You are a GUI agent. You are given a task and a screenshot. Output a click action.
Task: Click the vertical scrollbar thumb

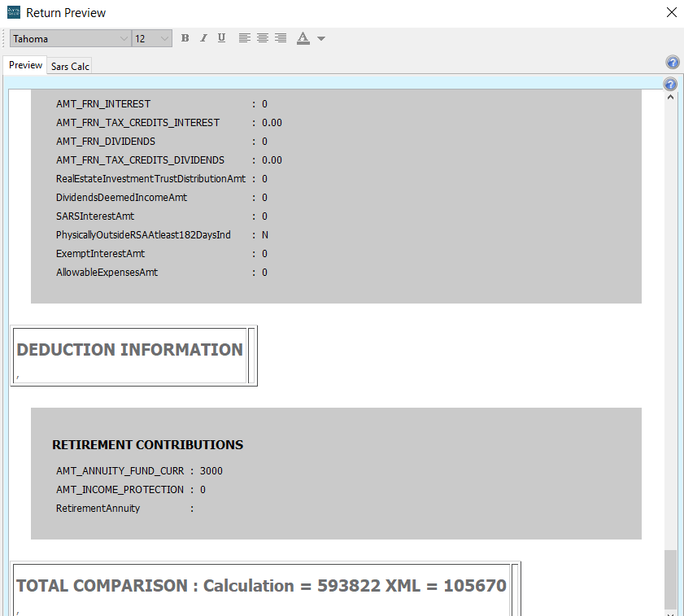click(x=670, y=579)
